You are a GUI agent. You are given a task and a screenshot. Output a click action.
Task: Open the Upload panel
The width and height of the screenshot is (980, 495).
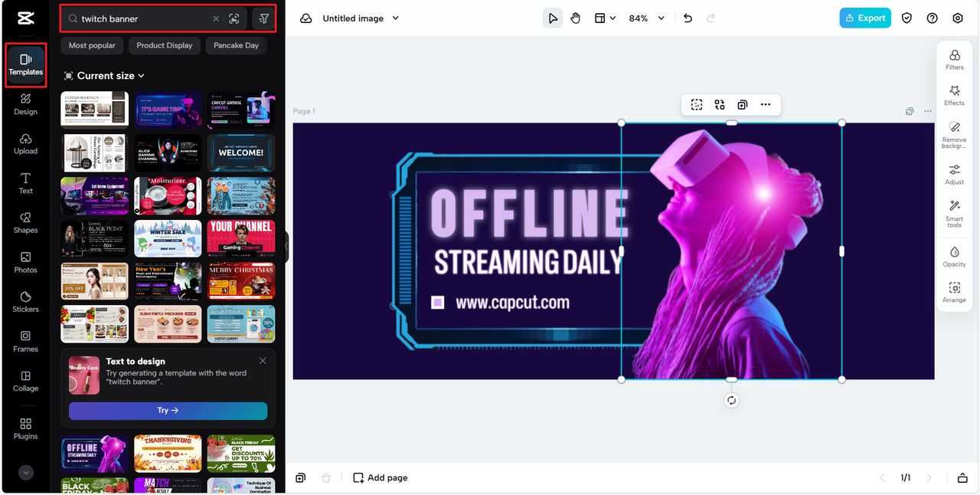tap(25, 144)
